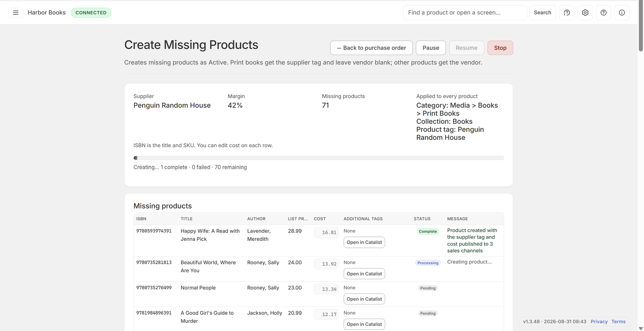The height and width of the screenshot is (331, 644).
Task: Edit cost field showing 13.92
Action: click(326, 264)
